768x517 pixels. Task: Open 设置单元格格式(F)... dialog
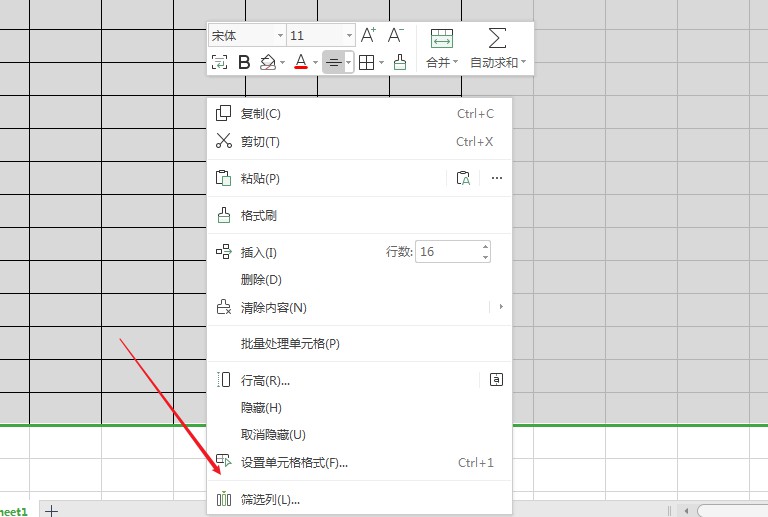click(360, 463)
